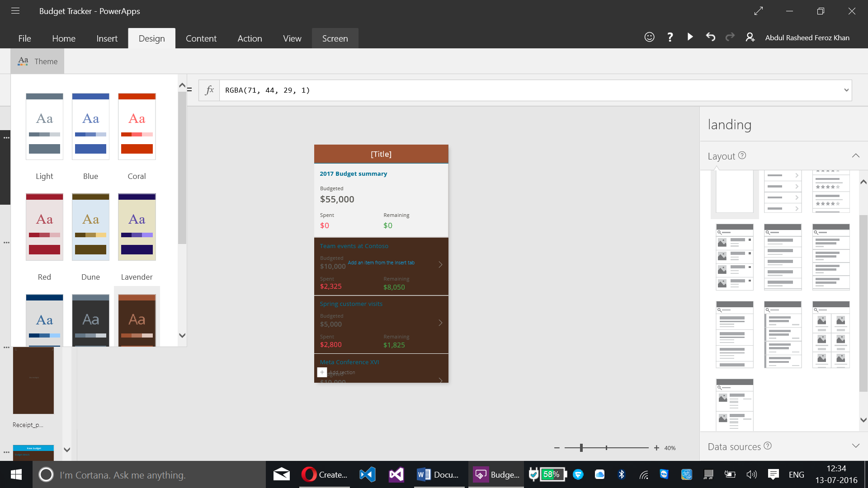
Task: Toggle full screen expand icon
Action: point(759,11)
